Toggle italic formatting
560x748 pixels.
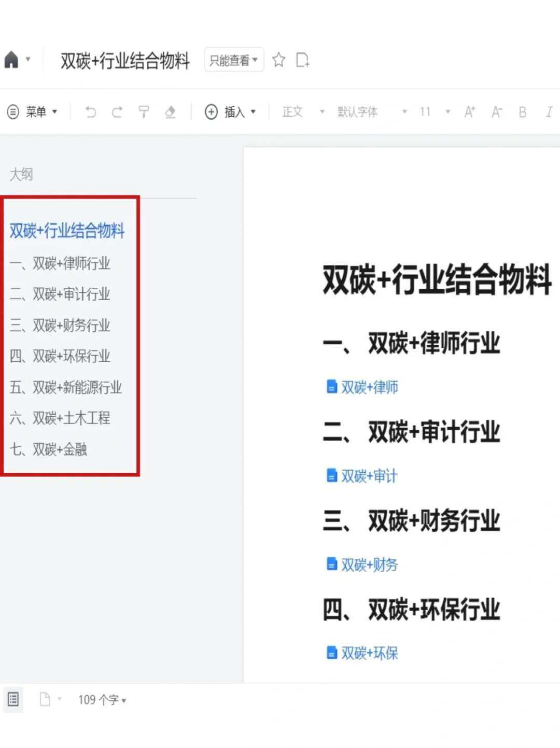[549, 112]
